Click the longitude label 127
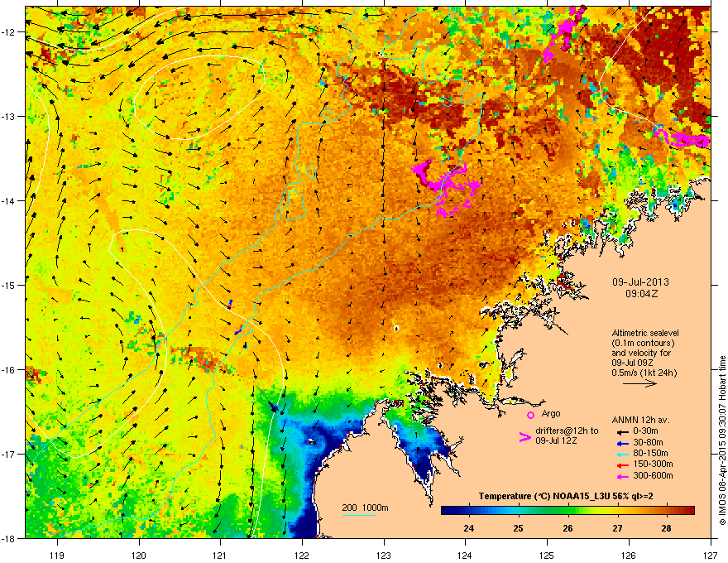Screen dimensions: 728x563 (711, 555)
